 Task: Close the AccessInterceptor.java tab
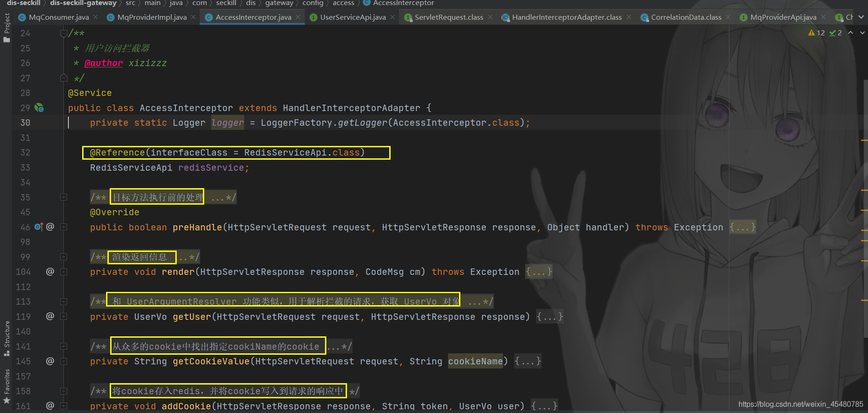point(298,17)
